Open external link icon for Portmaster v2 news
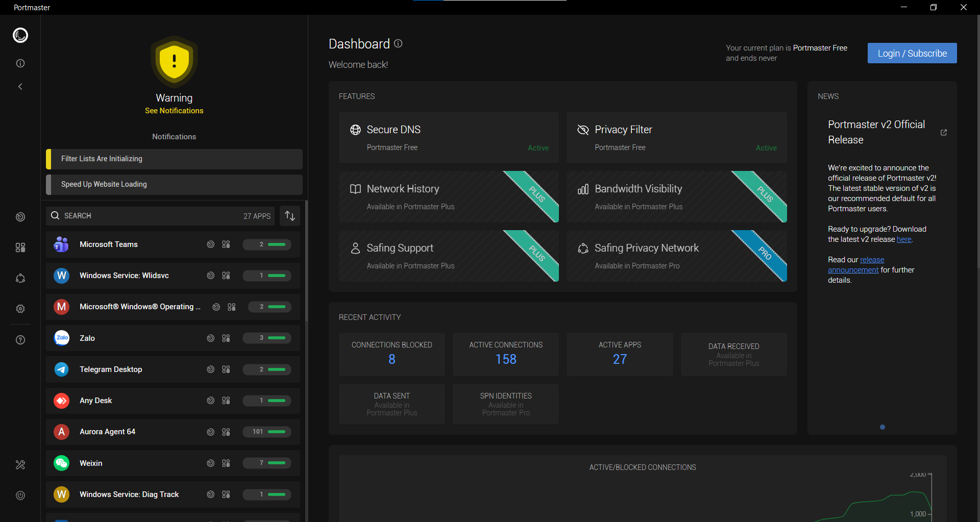Viewport: 980px width, 522px height. (x=943, y=132)
